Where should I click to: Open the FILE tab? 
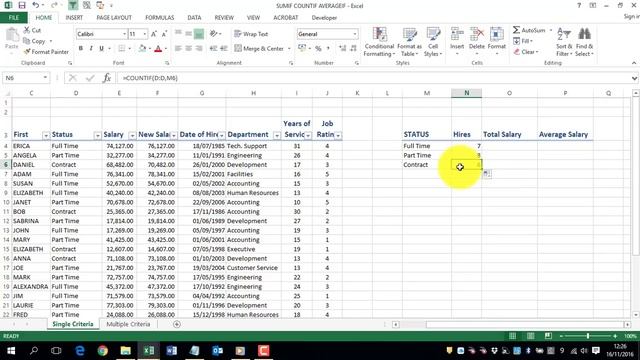14,18
